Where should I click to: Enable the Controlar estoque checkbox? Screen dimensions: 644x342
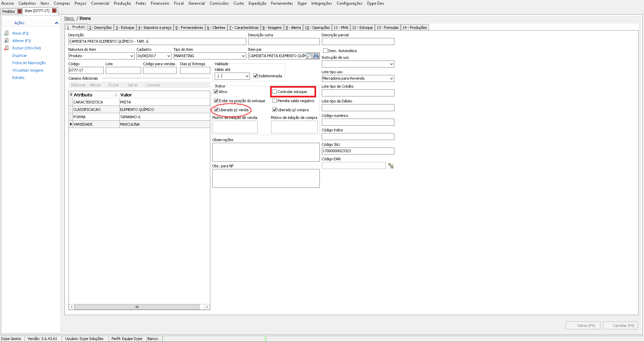click(x=274, y=92)
